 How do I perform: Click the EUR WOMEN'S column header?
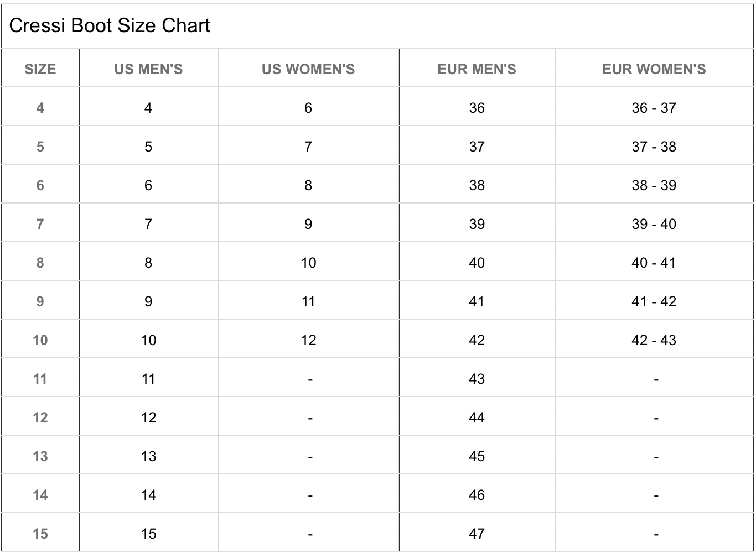coord(654,69)
